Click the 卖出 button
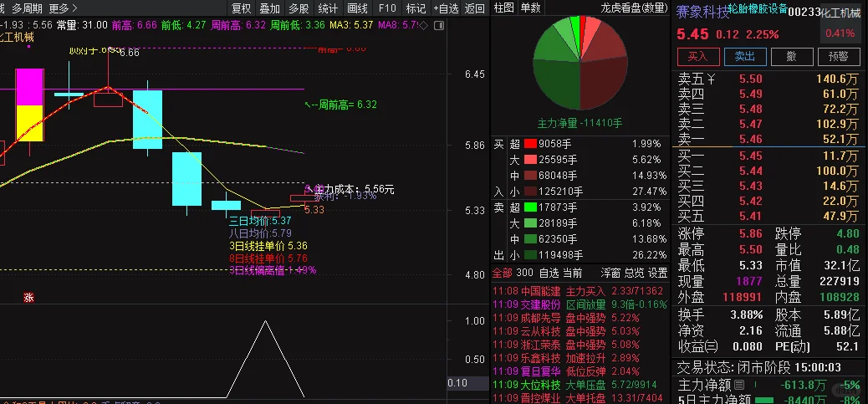This screenshot has width=868, height=404. 745,56
